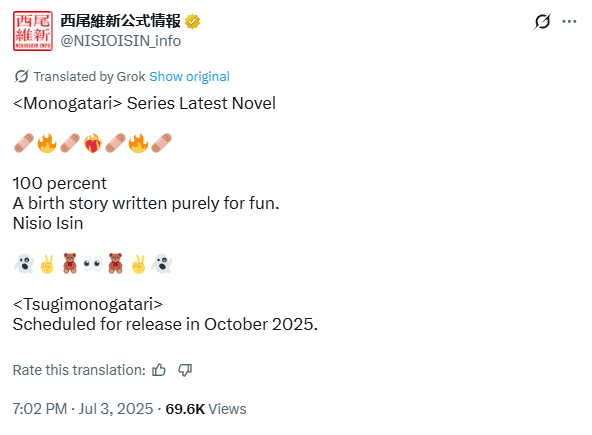
Task: Click the small Grok icon beside Translated by
Action: click(21, 76)
